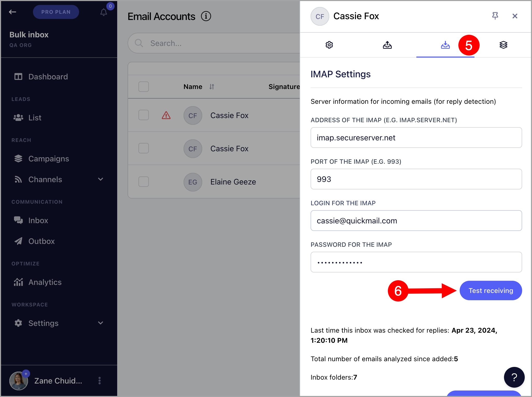This screenshot has height=397, width=532.
Task: Edit the IMAP address field
Action: pos(416,138)
